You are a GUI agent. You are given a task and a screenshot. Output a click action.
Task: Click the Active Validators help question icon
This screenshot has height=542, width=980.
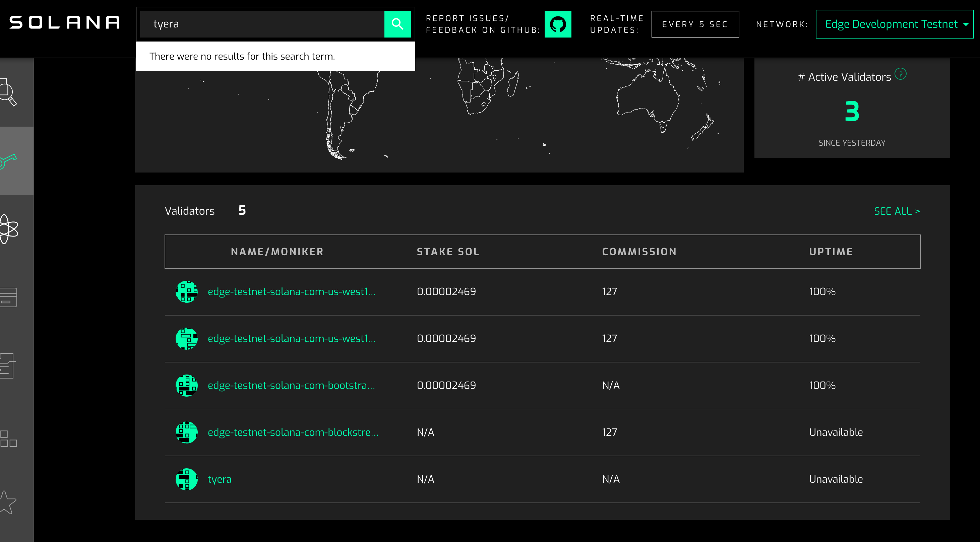900,73
